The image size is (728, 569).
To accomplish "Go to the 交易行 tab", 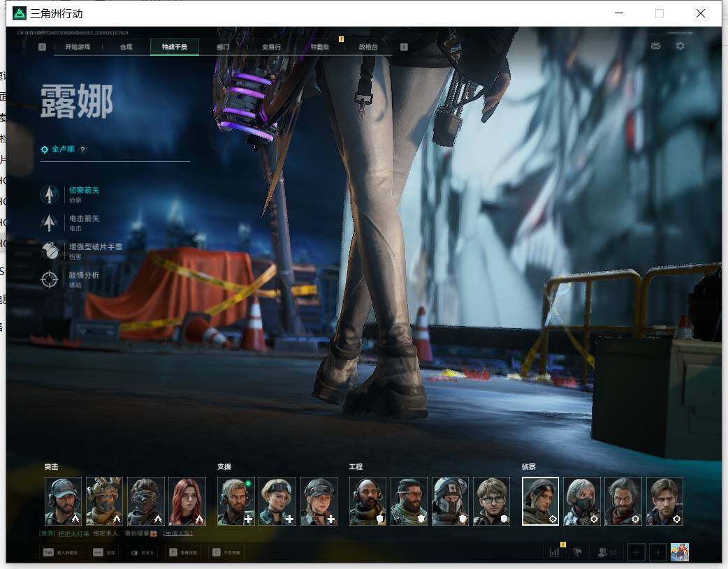I will (x=271, y=47).
